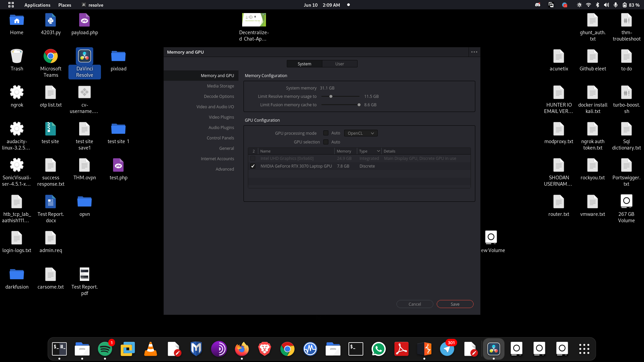
Task: Enable Auto for GPU processing mode
Action: [x=326, y=133]
